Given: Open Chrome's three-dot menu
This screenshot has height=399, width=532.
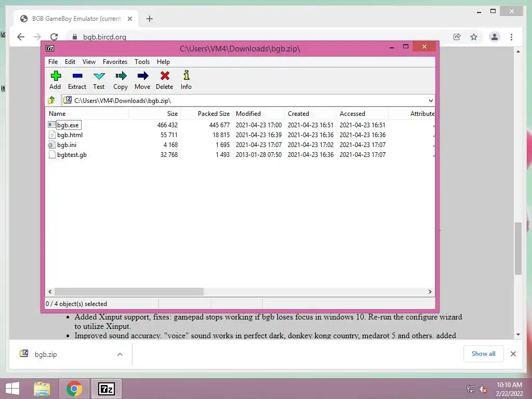Looking at the screenshot, I should (511, 37).
